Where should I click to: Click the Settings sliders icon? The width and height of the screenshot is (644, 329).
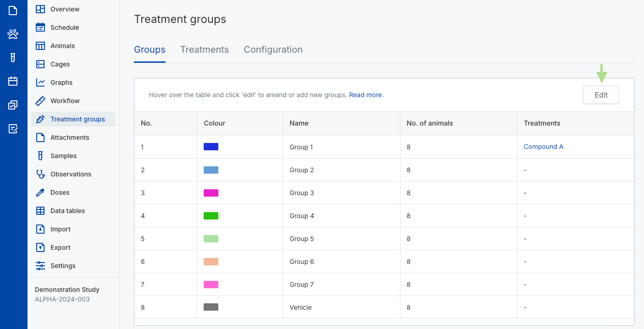[40, 266]
